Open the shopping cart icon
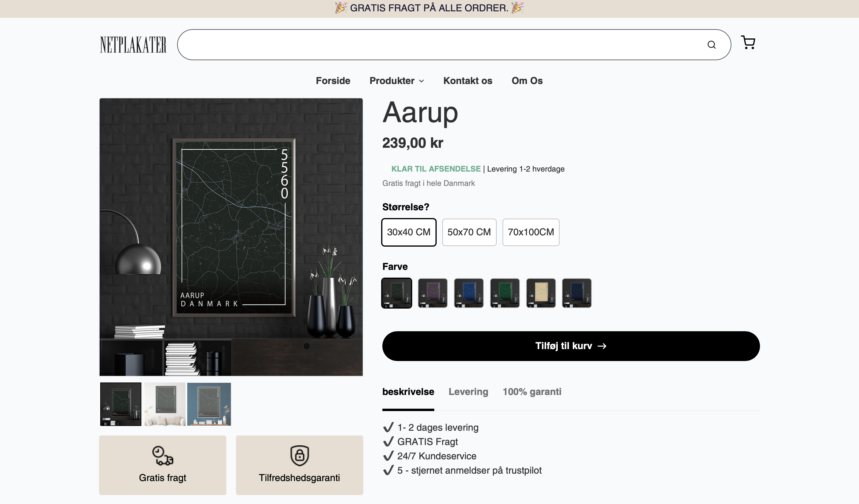The width and height of the screenshot is (859, 504). pos(748,43)
